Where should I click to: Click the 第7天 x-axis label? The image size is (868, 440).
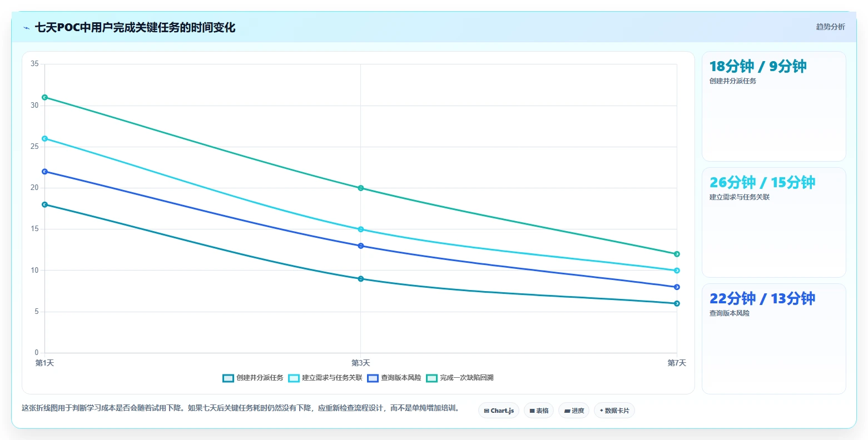coord(677,363)
